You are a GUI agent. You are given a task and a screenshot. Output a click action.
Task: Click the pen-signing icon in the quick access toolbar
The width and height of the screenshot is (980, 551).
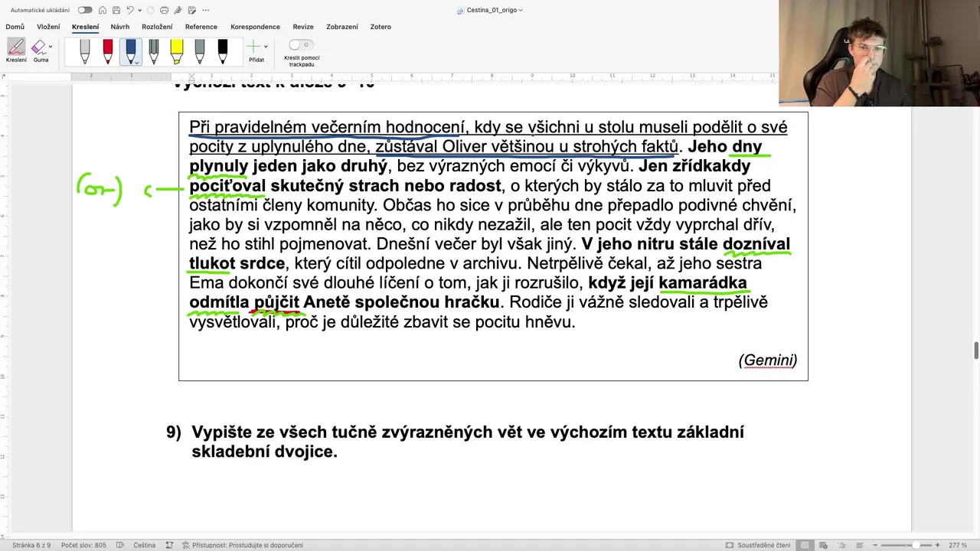pos(178,10)
